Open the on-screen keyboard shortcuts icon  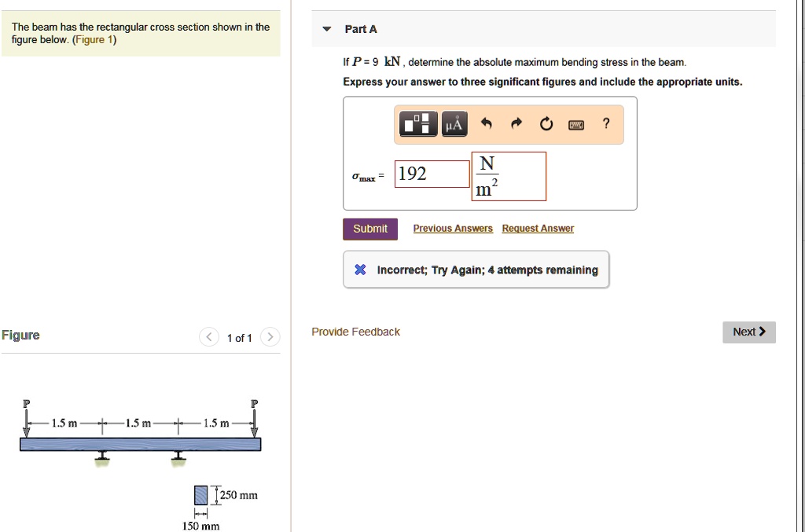coord(575,123)
